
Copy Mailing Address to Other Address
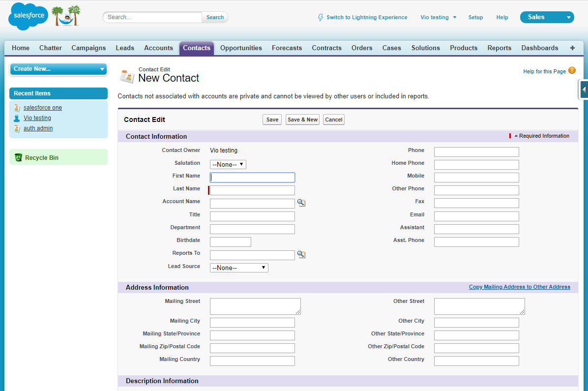point(519,287)
